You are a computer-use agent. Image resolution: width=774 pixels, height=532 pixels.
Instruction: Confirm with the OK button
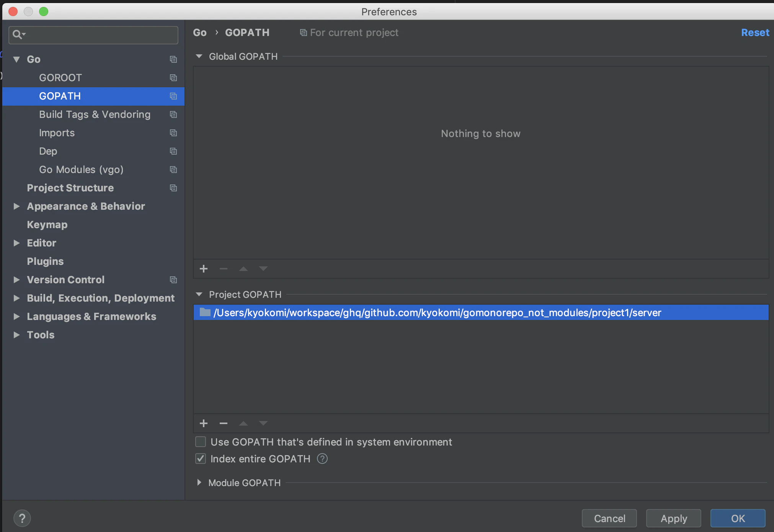point(738,518)
